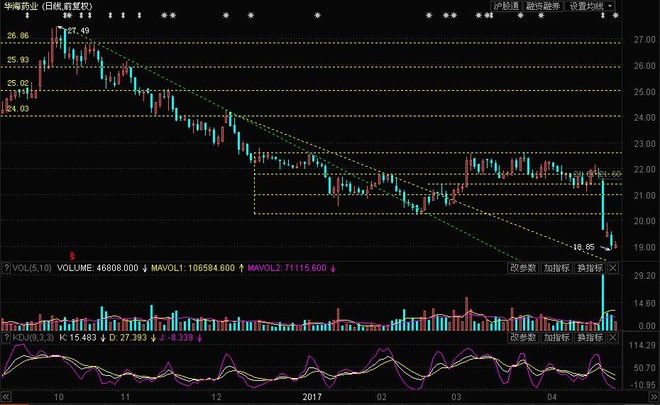The height and width of the screenshot is (405, 660).
Task: Click the 27.00 price axis label
Action: [644, 40]
